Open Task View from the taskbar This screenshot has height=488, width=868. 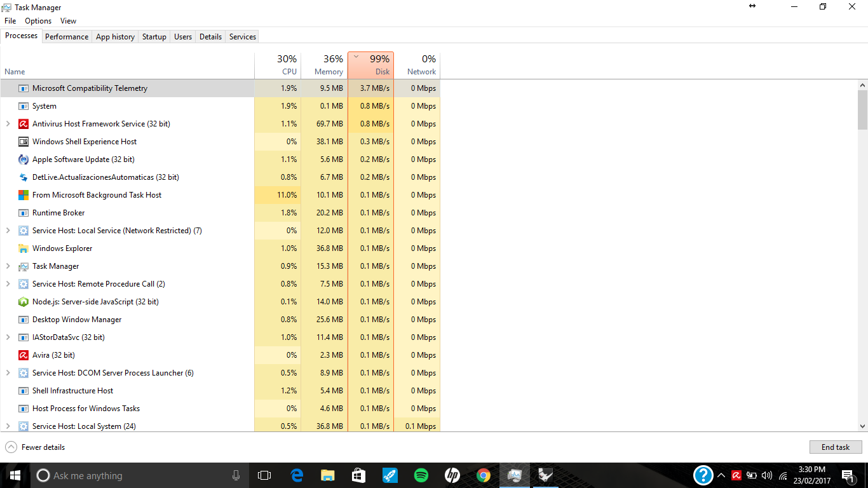[264, 475]
